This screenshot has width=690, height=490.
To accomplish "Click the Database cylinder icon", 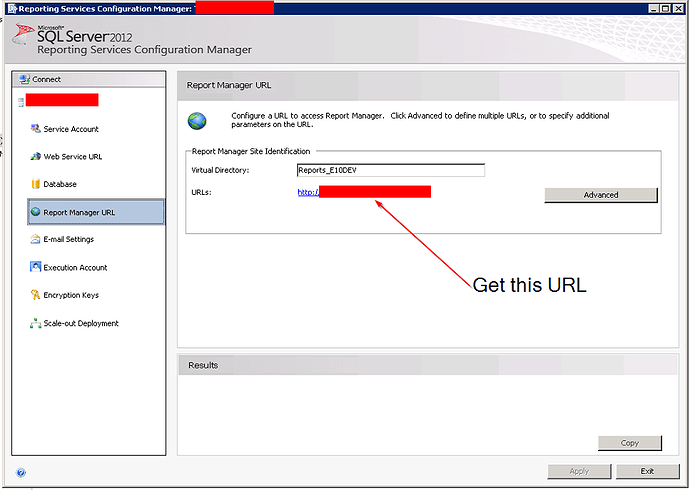I will pyautogui.click(x=36, y=184).
